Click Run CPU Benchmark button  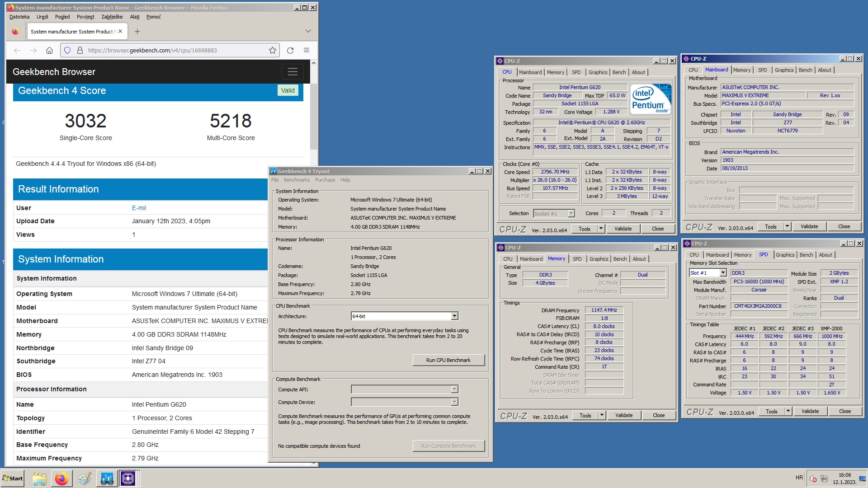pyautogui.click(x=448, y=360)
